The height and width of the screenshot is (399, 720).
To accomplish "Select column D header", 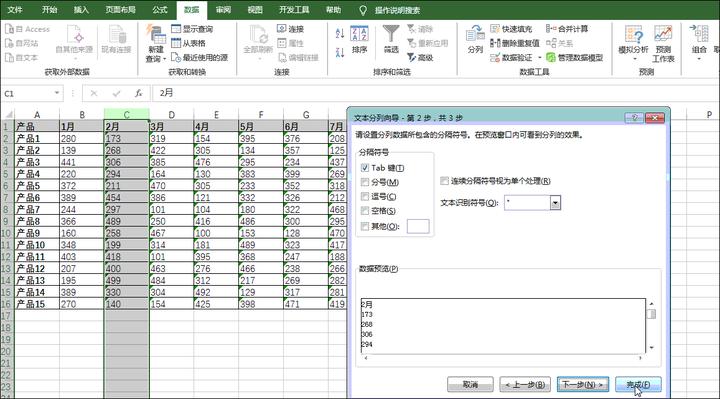I will (x=171, y=114).
